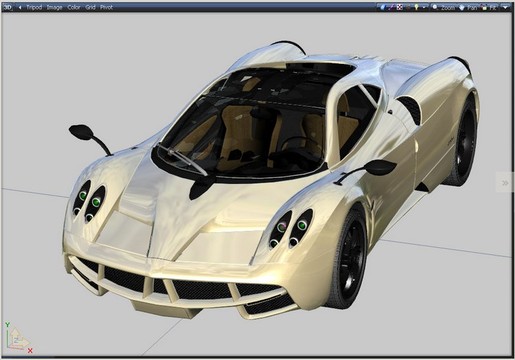
Task: Click the left arrow beside Tripod
Action: pyautogui.click(x=20, y=7)
